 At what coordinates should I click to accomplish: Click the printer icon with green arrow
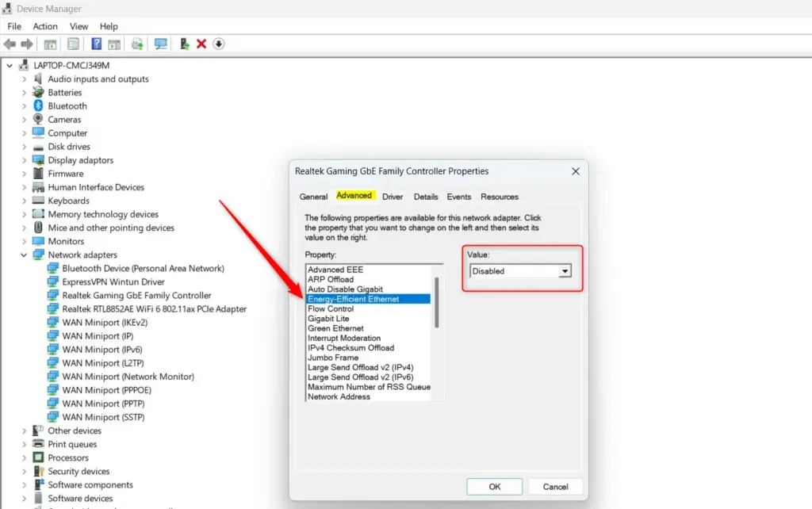pyautogui.click(x=137, y=44)
